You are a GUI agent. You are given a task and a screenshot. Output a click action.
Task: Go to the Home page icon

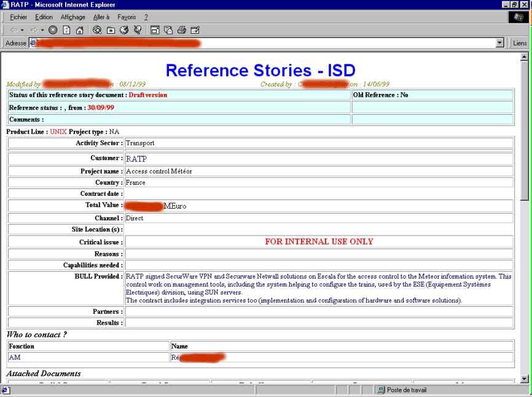click(x=80, y=31)
